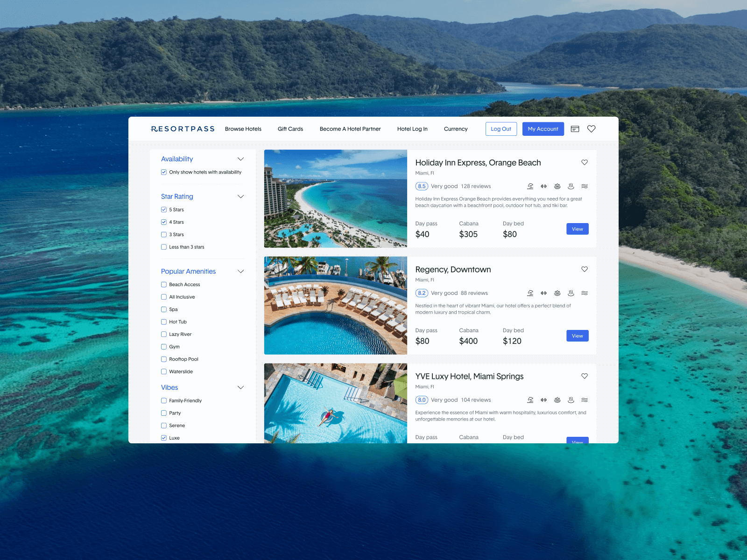Screen dimensions: 747x560
Task: Click the Log Out button
Action: click(501, 129)
